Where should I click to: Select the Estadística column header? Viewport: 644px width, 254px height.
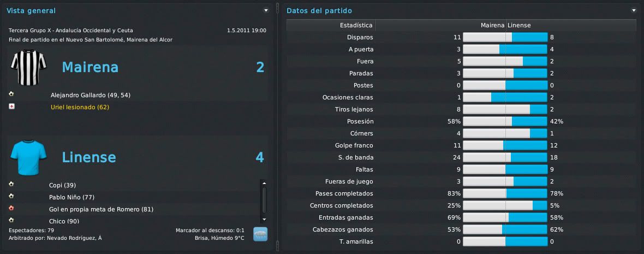tap(331, 25)
